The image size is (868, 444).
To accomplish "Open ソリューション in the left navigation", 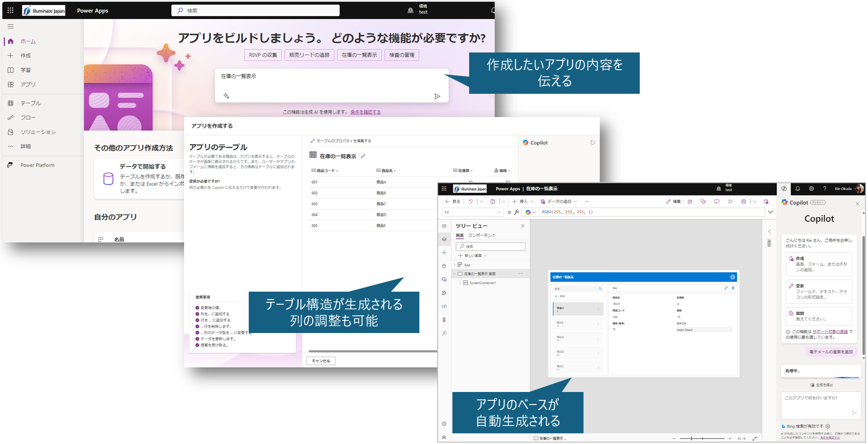I will [38, 132].
